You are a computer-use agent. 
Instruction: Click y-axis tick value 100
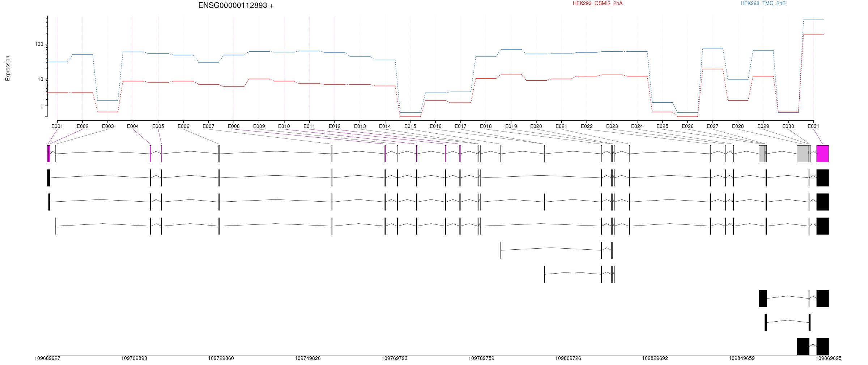pos(39,44)
